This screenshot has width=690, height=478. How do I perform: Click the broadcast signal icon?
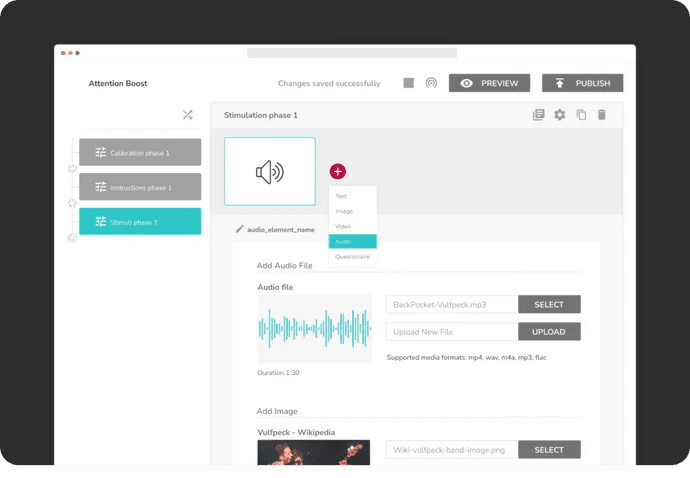click(431, 83)
